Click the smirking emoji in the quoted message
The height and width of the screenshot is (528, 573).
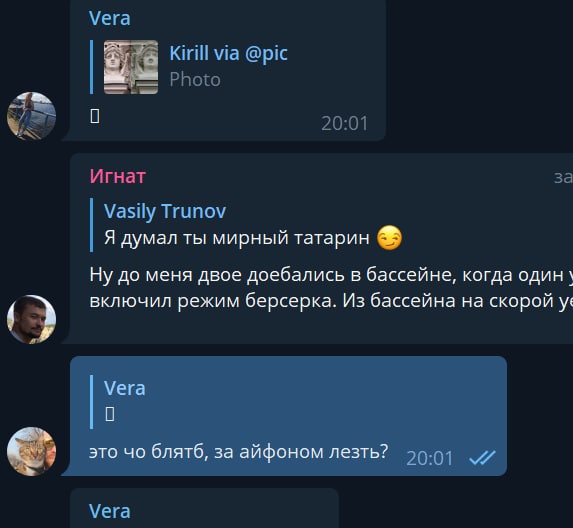(x=389, y=238)
